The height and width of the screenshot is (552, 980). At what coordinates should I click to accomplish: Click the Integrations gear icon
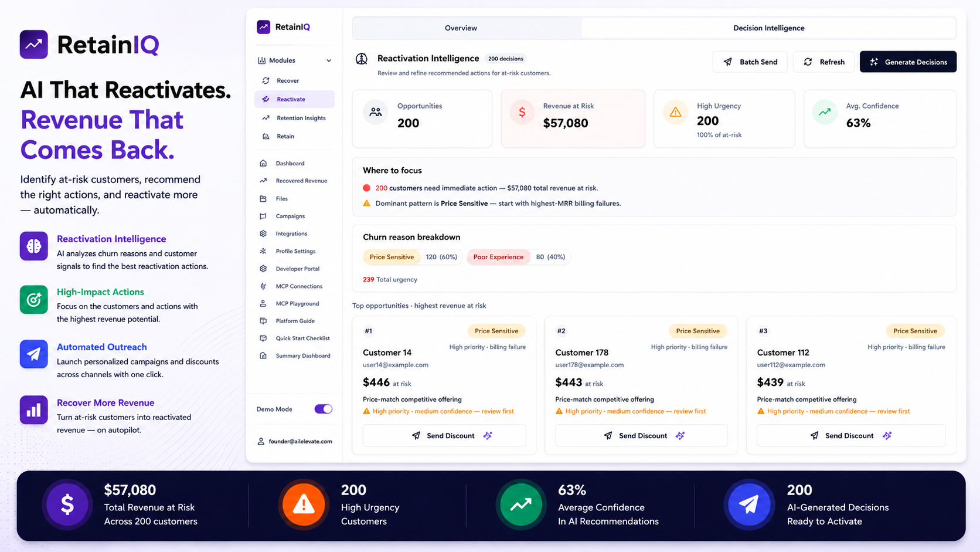pos(263,233)
